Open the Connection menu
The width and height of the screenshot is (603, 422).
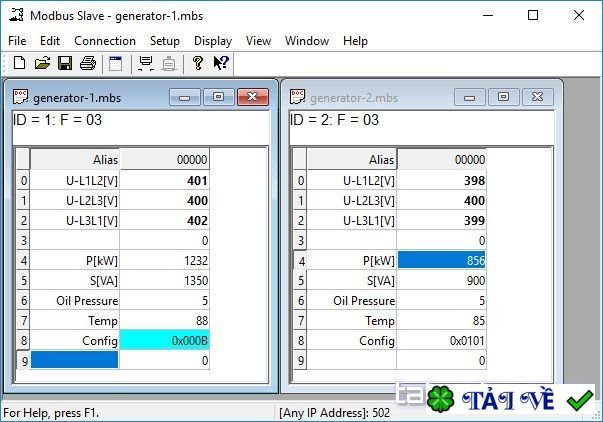[105, 41]
